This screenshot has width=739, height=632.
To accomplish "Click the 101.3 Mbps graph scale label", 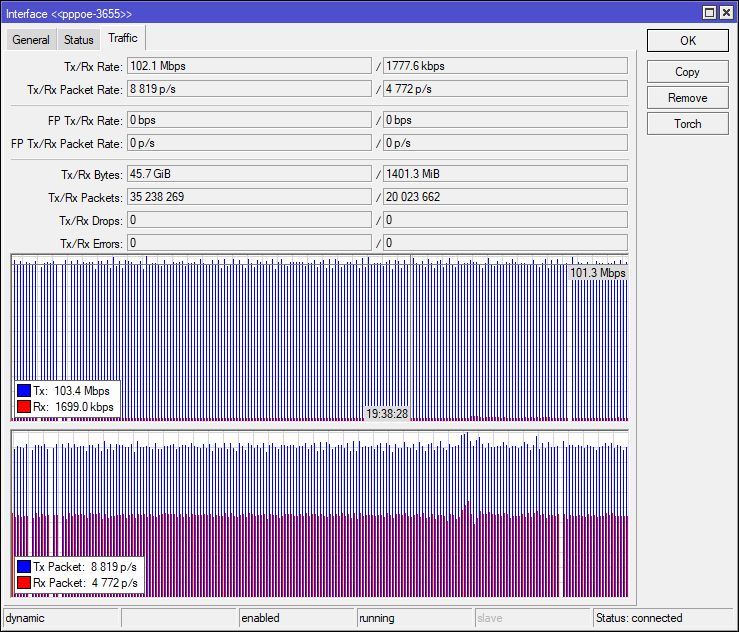I will [597, 273].
